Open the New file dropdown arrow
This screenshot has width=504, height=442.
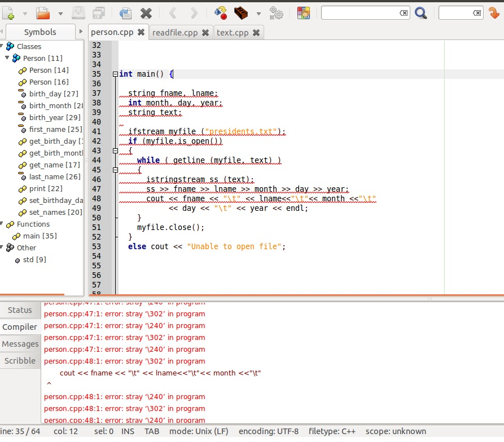(24, 14)
